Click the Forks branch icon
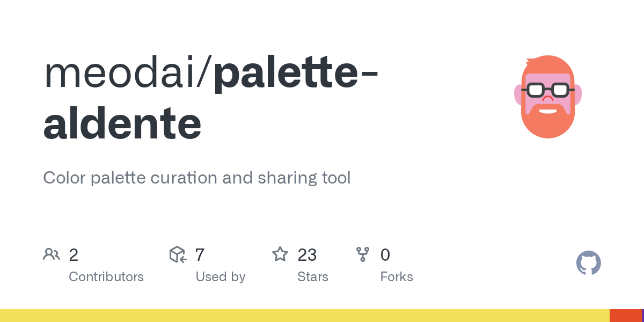Screen dimensions: 644x322 pyautogui.click(x=363, y=254)
